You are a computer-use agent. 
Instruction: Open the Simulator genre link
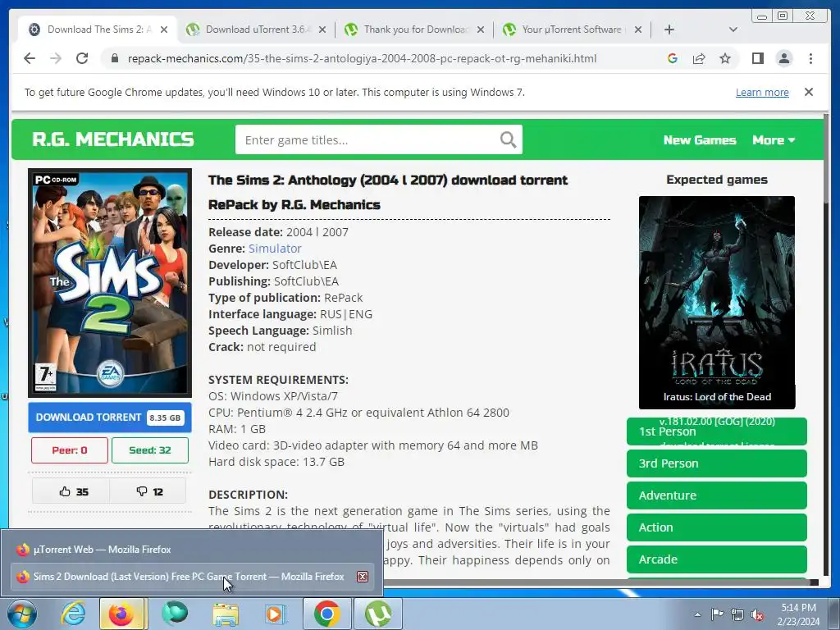[275, 249]
